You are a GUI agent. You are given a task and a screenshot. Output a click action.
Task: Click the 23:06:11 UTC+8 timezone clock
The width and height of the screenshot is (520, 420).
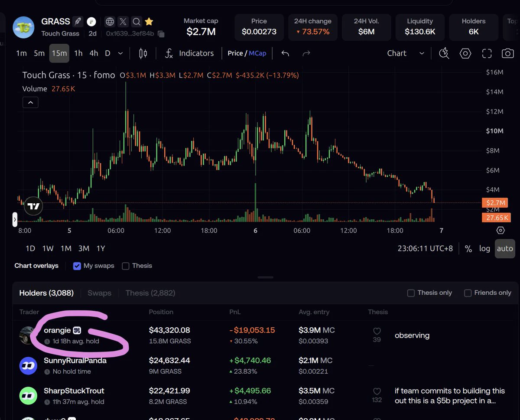point(425,248)
